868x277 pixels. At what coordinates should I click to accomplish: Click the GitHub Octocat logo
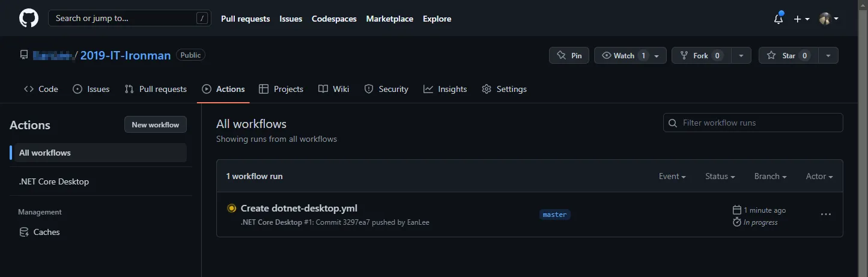pos(28,19)
